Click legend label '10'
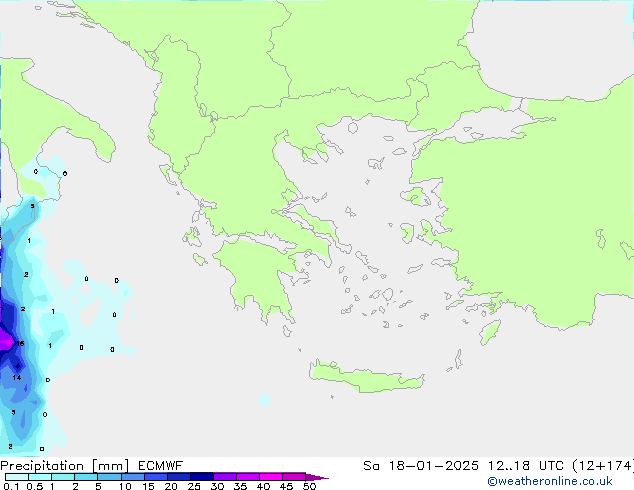 125,486
